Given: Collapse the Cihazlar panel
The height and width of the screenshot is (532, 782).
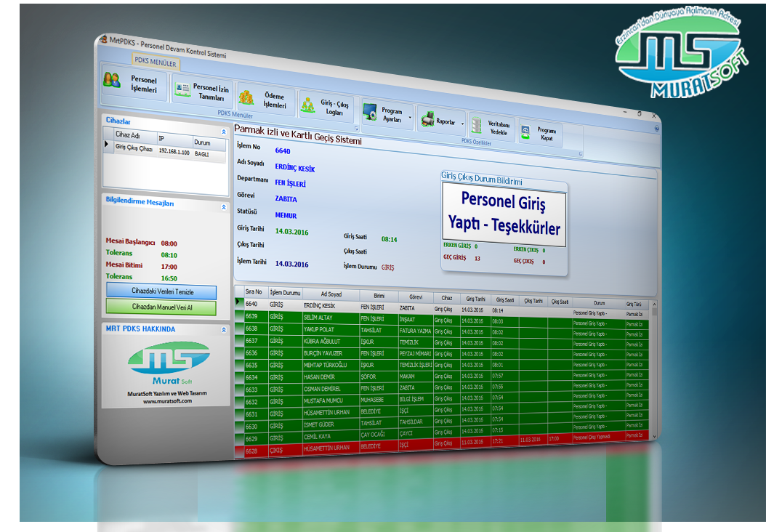Looking at the screenshot, I should point(224,132).
